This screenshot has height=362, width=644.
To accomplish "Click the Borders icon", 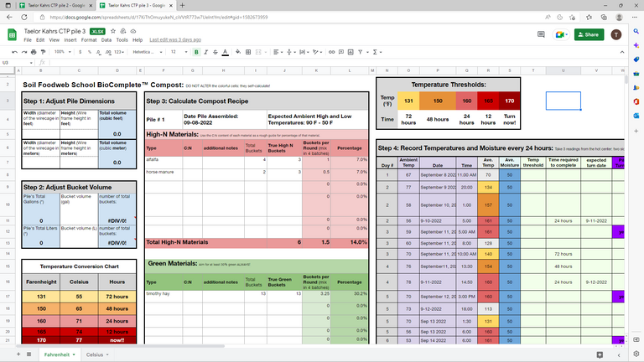I will (x=248, y=52).
